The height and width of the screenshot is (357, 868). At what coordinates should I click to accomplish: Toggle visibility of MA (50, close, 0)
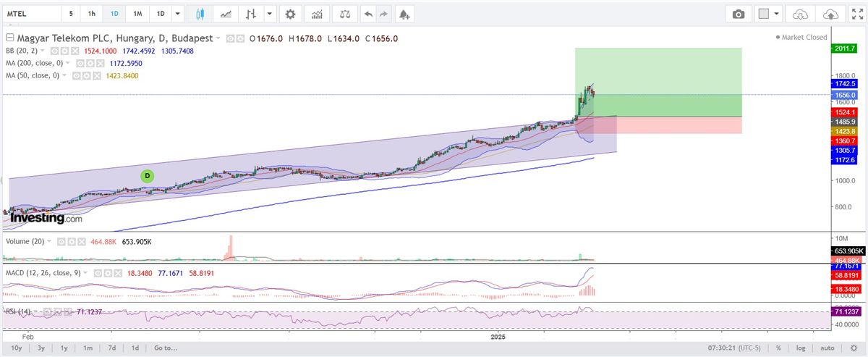tap(76, 75)
